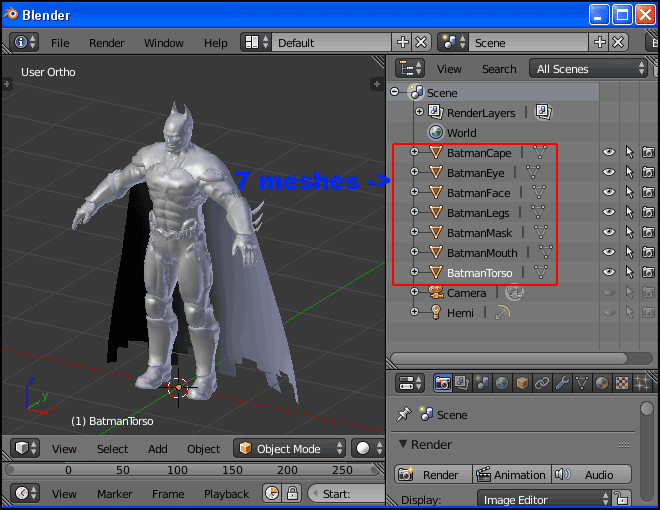
Task: Click the outliner horizontal scrollbar
Action: tap(508, 358)
